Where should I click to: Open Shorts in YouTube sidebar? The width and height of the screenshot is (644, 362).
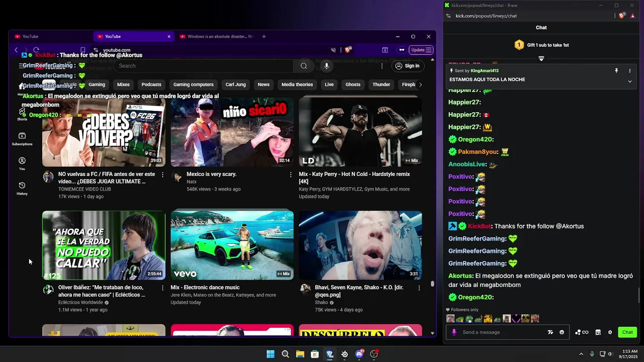(22, 114)
